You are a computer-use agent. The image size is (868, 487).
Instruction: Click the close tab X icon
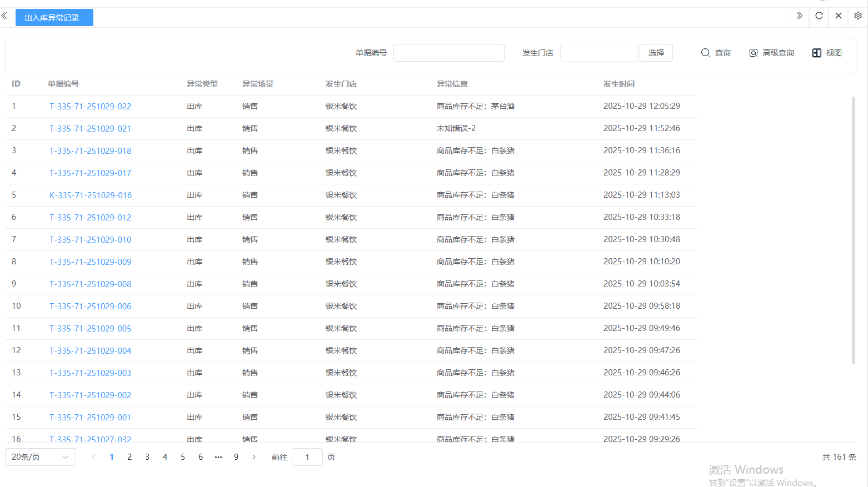click(838, 16)
